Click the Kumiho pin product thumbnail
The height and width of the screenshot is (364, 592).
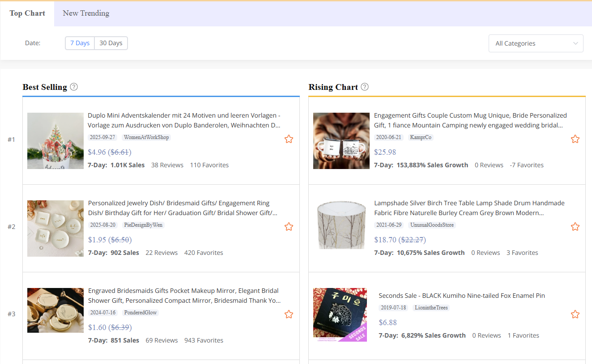(340, 315)
